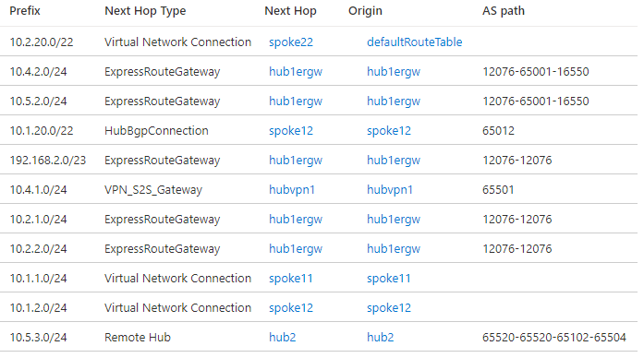Open spoke12 next hop of HubBgpConnection row
The width and height of the screenshot is (644, 358).
click(x=291, y=131)
